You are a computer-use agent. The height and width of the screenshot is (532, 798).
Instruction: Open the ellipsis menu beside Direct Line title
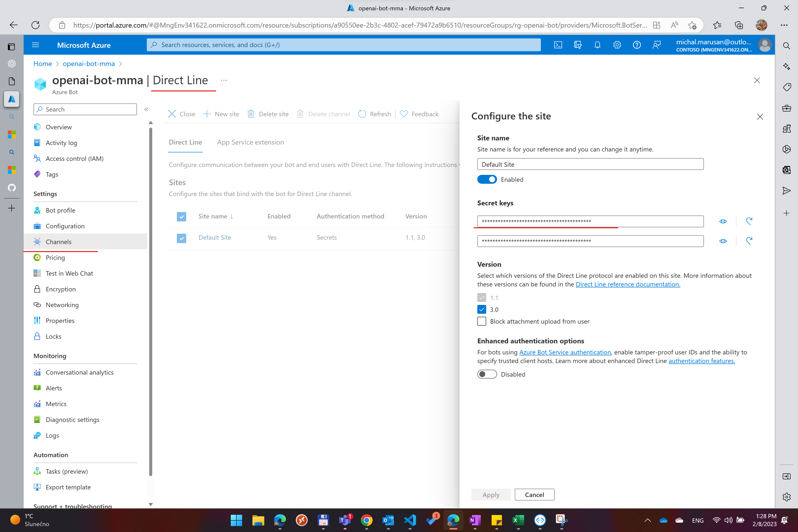pos(224,80)
